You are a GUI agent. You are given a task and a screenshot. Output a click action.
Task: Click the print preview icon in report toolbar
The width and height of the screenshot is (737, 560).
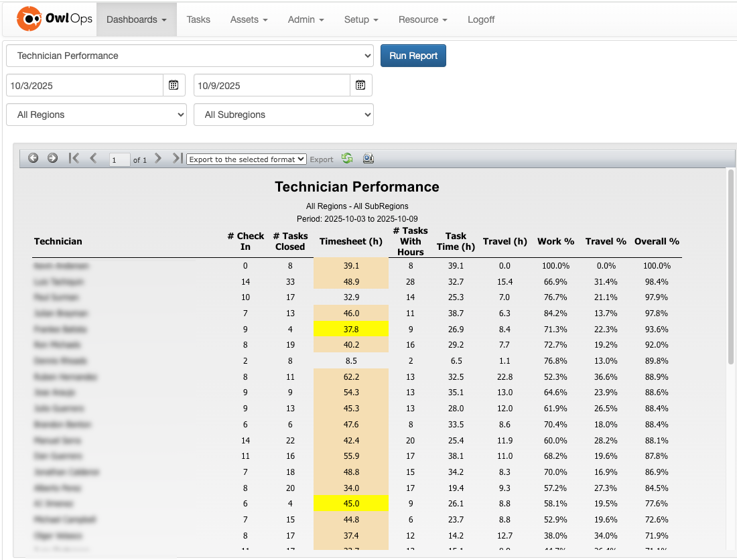click(x=368, y=159)
